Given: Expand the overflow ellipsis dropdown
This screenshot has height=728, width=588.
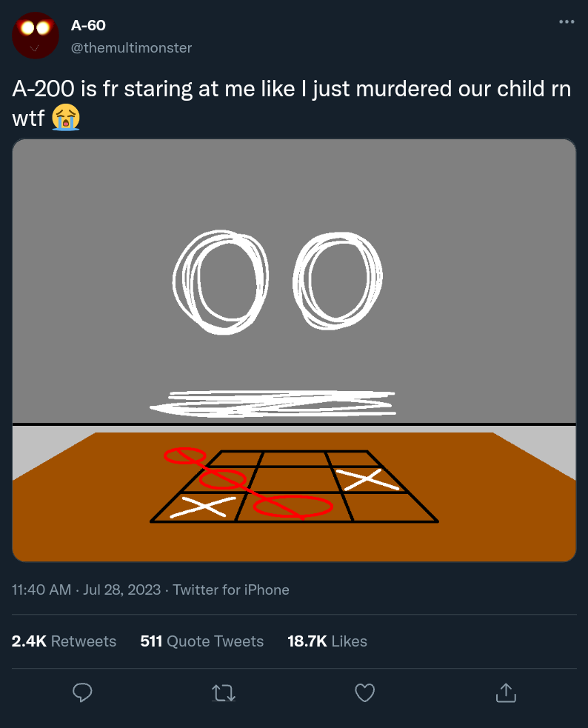Looking at the screenshot, I should [x=567, y=21].
